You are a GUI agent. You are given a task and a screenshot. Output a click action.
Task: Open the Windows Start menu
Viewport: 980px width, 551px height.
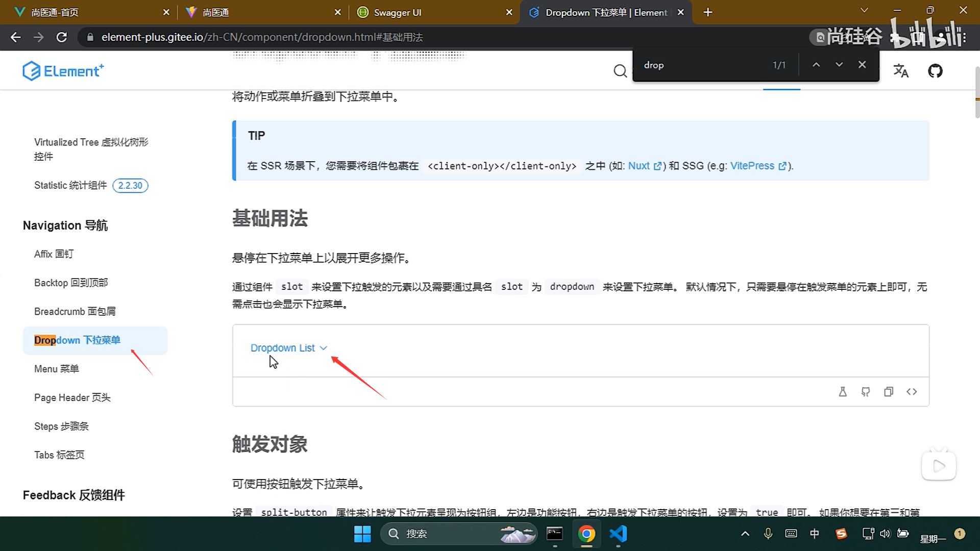[362, 534]
